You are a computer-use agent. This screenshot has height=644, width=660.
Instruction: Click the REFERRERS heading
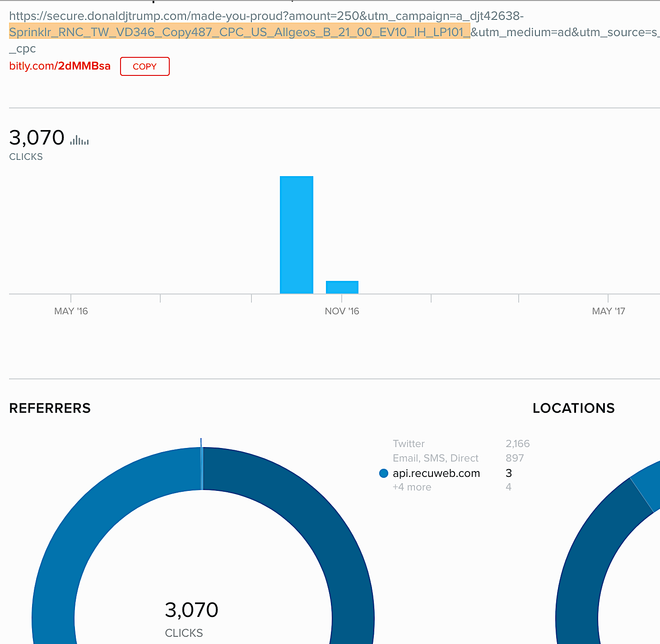(50, 408)
